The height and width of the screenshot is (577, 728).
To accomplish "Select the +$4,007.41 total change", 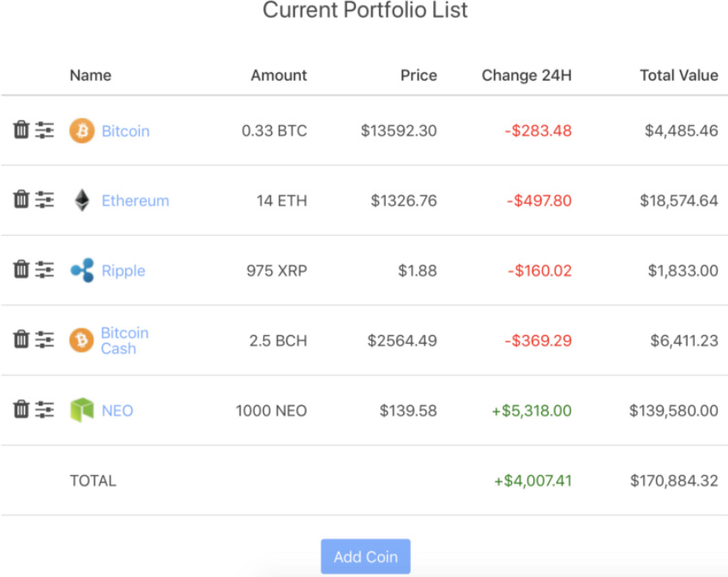I will (x=532, y=480).
